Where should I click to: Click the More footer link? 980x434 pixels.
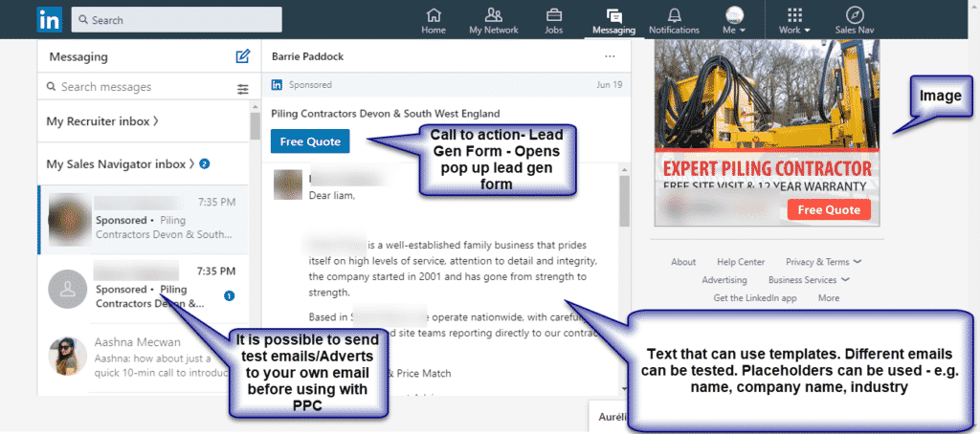point(829,298)
